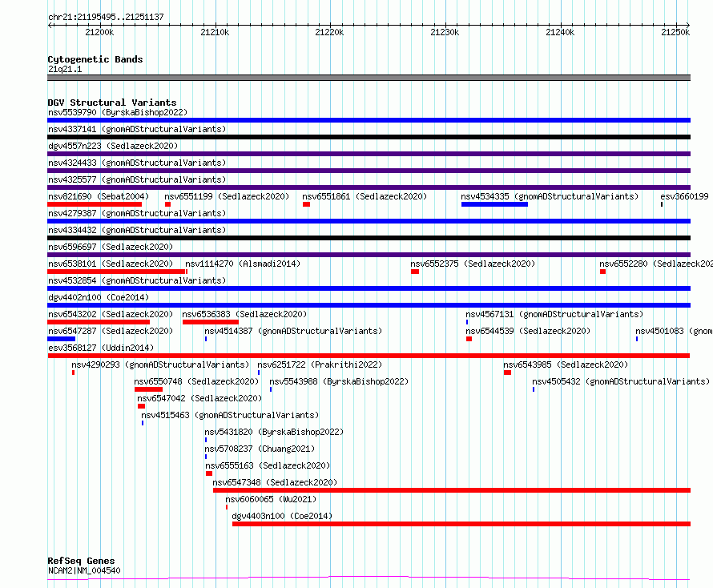Viewport: 713px width, 588px height.
Task: Open nsv6544539 (Sedlazeck2020) variant
Action: (528, 331)
